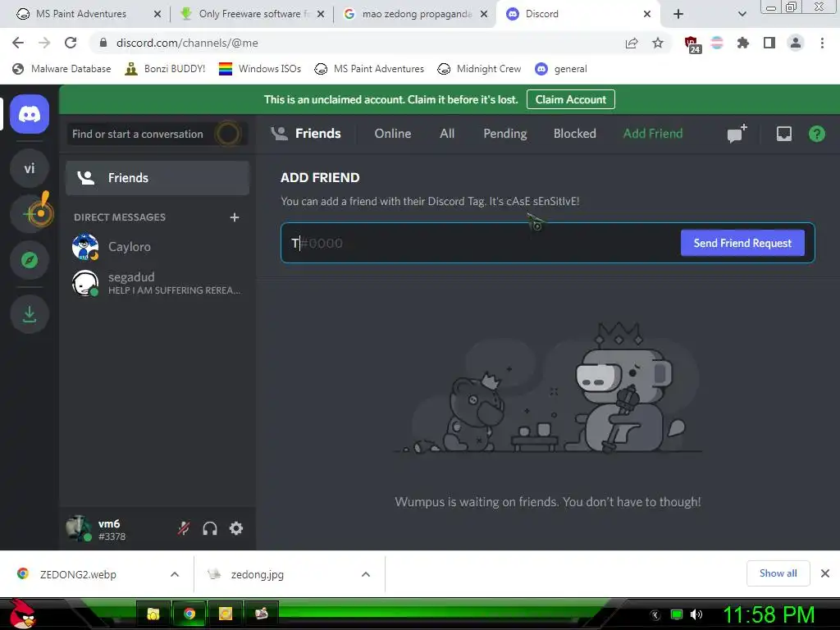Viewport: 840px width, 630px height.
Task: Open Chrome profile avatar icon
Action: coord(796,43)
